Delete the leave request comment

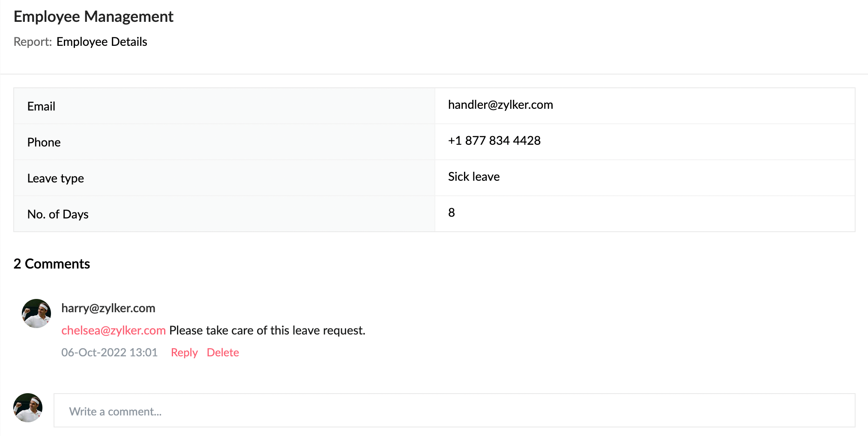click(x=223, y=352)
